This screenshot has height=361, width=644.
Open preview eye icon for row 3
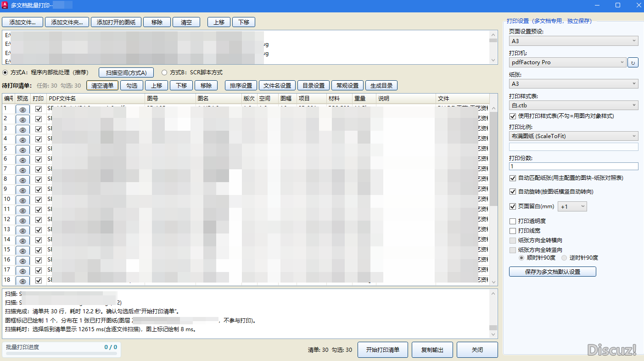pos(22,129)
